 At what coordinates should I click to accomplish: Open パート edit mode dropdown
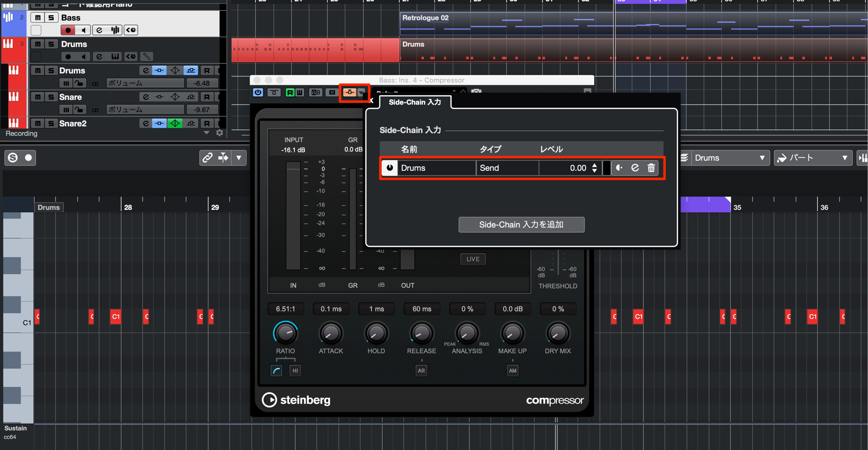click(813, 158)
